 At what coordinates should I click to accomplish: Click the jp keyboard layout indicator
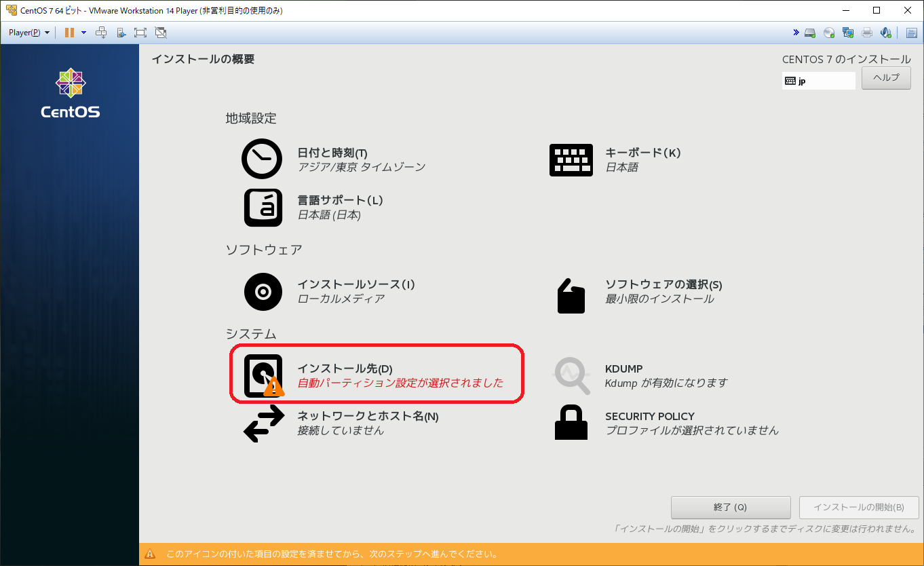pos(819,80)
